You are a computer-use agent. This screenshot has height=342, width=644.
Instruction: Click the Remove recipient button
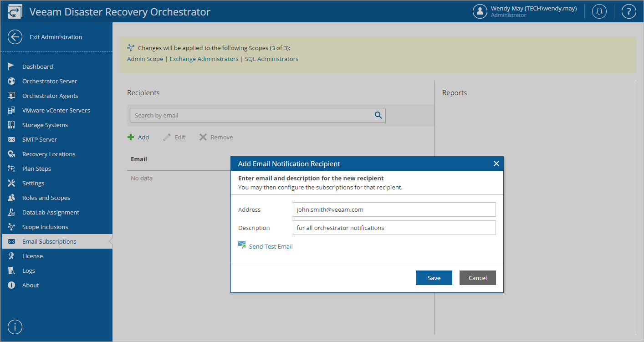coord(216,137)
